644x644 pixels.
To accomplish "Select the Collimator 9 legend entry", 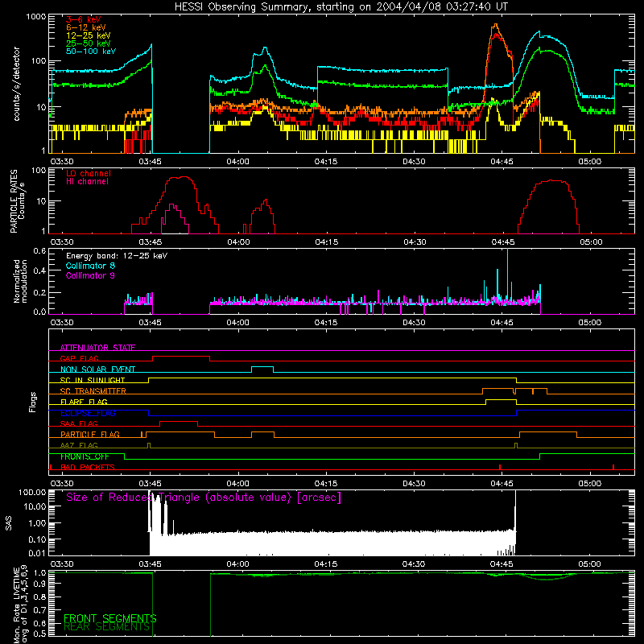I will [x=90, y=275].
